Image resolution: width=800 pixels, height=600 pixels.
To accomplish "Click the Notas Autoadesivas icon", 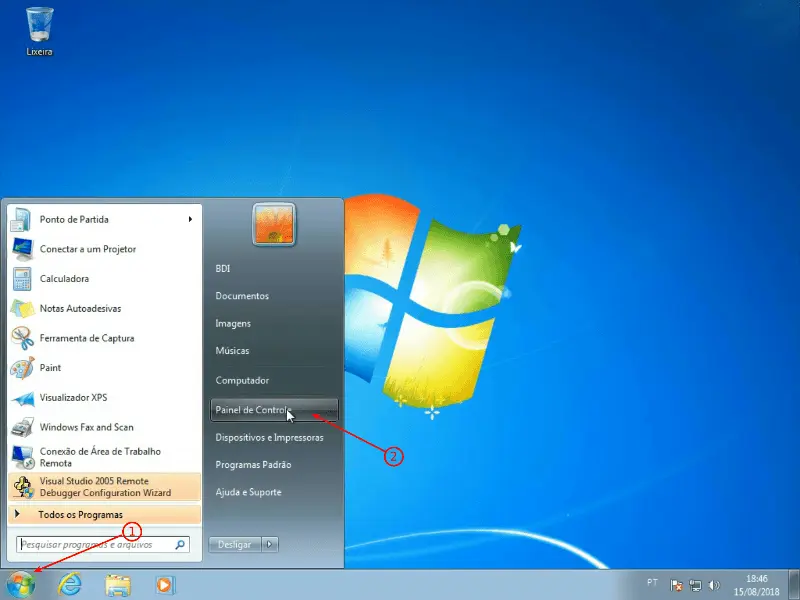I will pos(22,309).
